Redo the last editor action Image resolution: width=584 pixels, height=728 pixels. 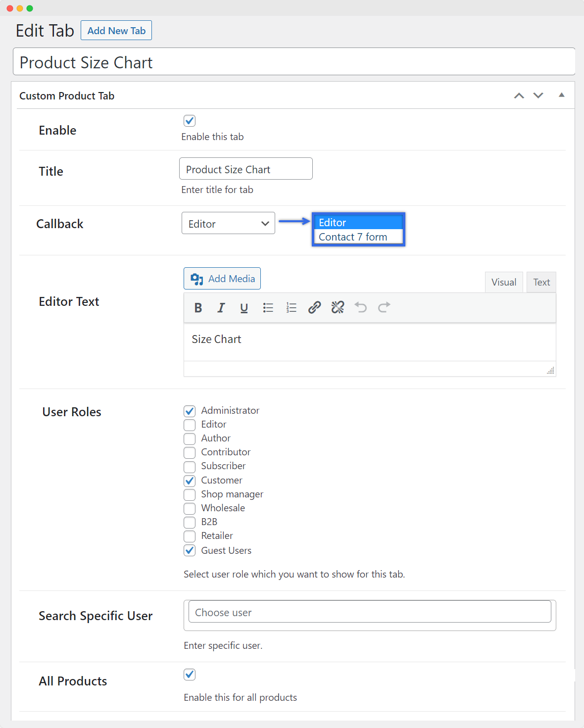pos(384,308)
